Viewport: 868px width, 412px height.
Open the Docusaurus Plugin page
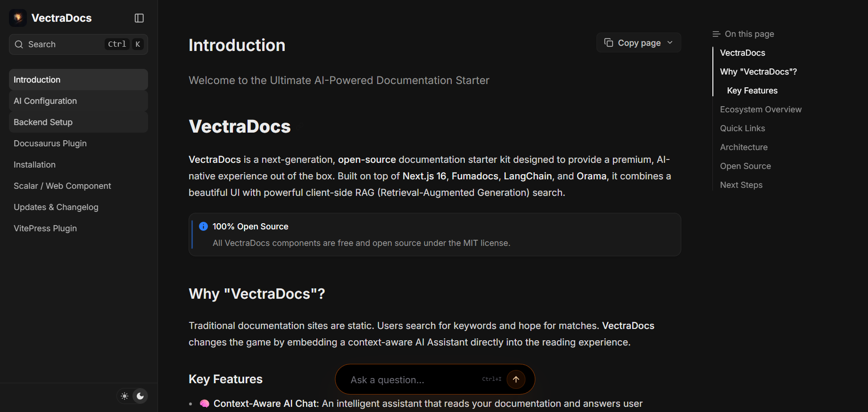[78, 143]
